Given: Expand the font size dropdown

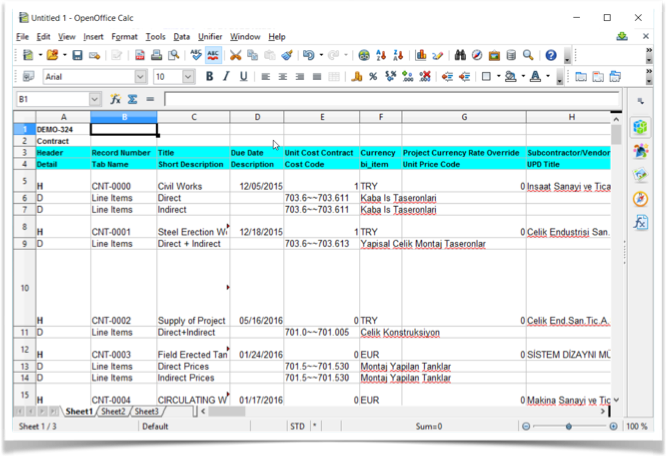Looking at the screenshot, I should [189, 77].
